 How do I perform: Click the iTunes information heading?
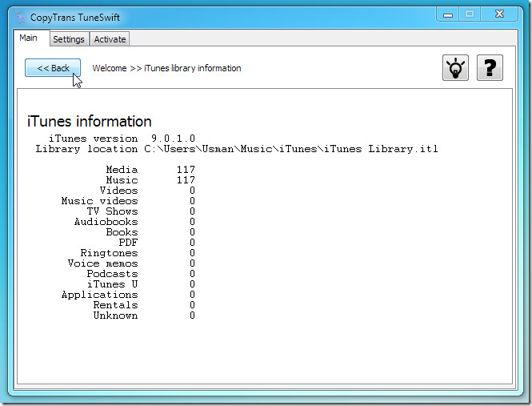coord(90,121)
